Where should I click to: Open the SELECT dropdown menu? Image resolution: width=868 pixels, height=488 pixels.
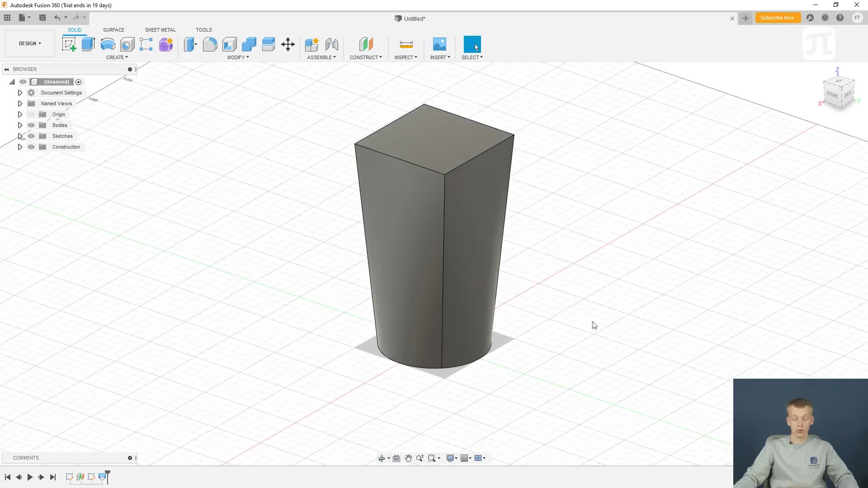click(472, 57)
